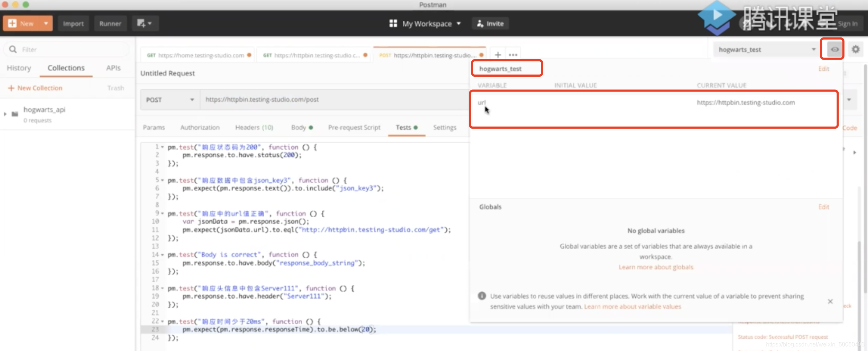Open Learn more about globals link
Screen dimensions: 868x351
[x=656, y=267]
